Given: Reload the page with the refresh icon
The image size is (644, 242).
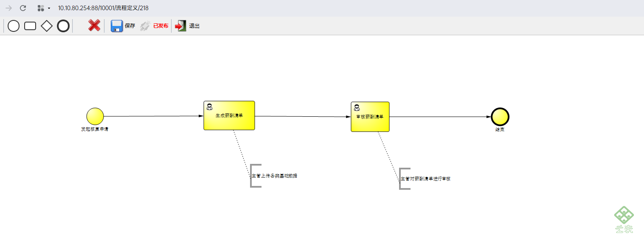Looking at the screenshot, I should coord(23,8).
